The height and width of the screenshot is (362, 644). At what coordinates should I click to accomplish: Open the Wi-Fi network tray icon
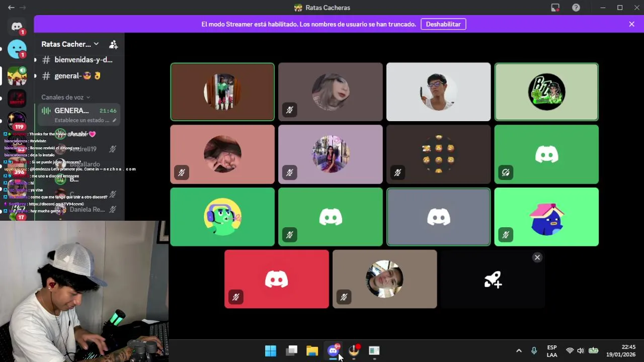pyautogui.click(x=570, y=350)
